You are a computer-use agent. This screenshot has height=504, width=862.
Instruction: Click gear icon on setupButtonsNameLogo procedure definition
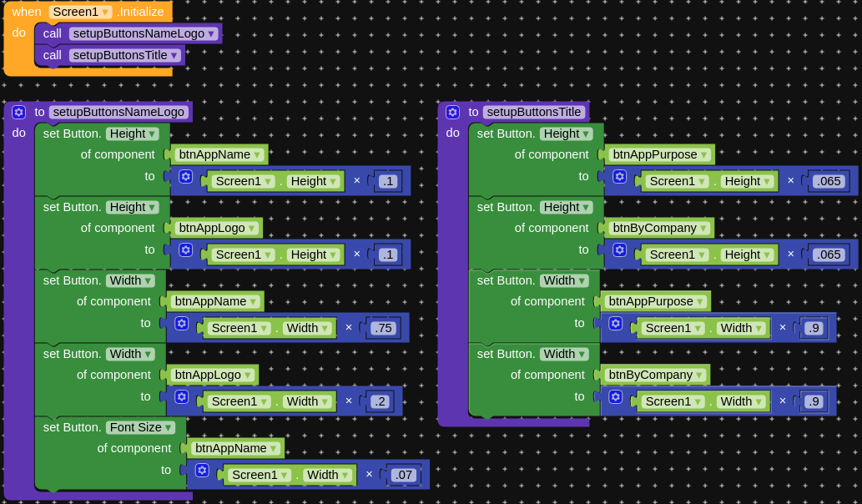[18, 112]
